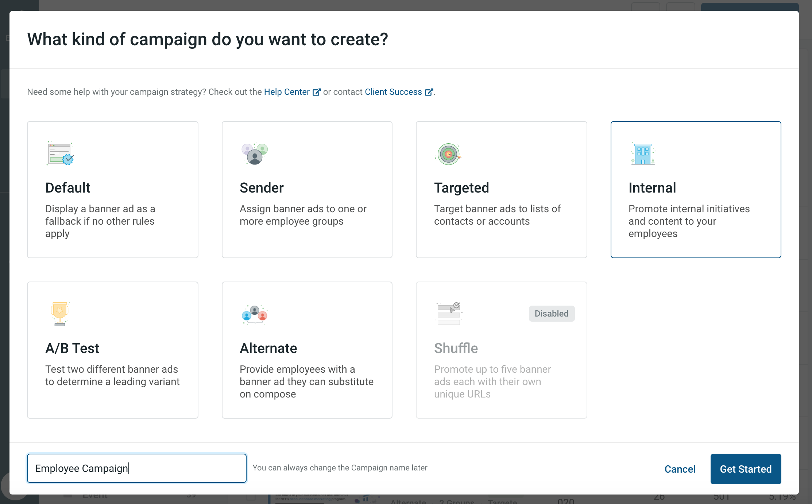Click external-link icon beside Help Center

317,92
